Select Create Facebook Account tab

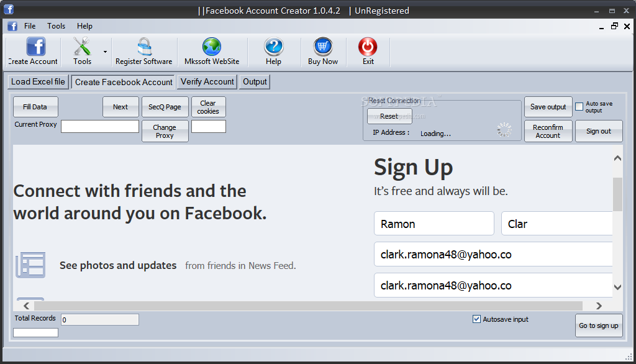[124, 82]
